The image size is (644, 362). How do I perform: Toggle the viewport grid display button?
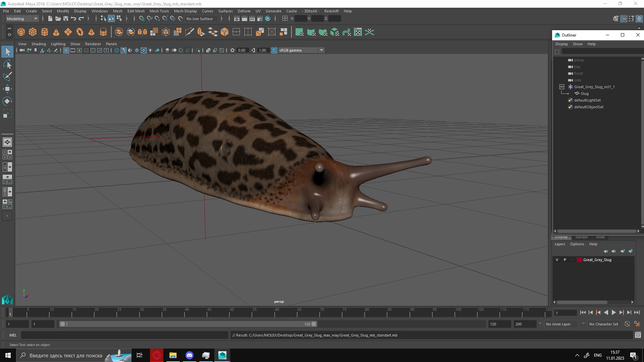click(x=66, y=50)
